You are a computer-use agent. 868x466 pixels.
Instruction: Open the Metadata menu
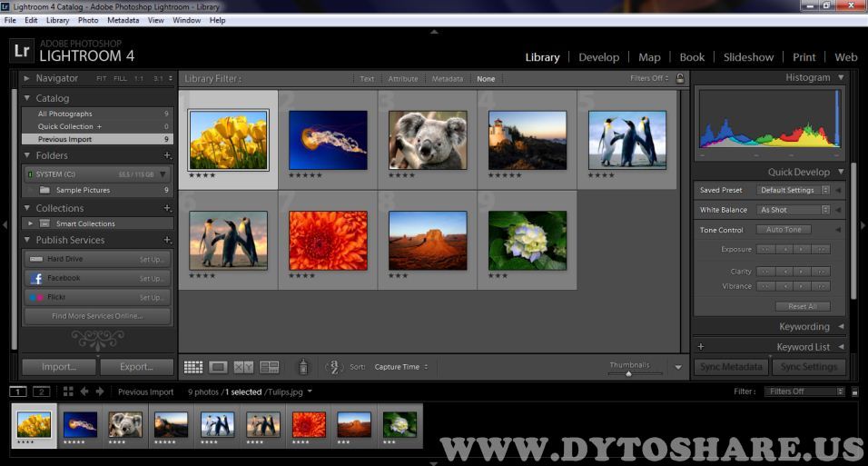coord(123,21)
